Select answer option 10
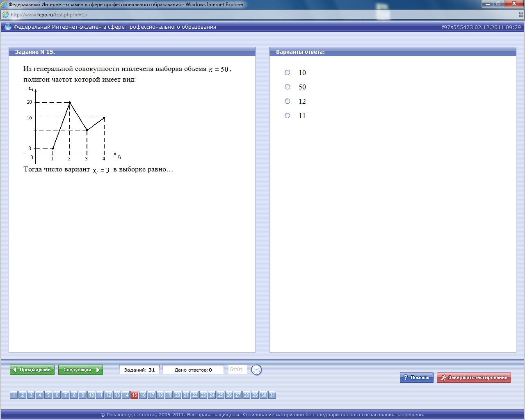Screen dimensions: 525x420 (x=288, y=73)
